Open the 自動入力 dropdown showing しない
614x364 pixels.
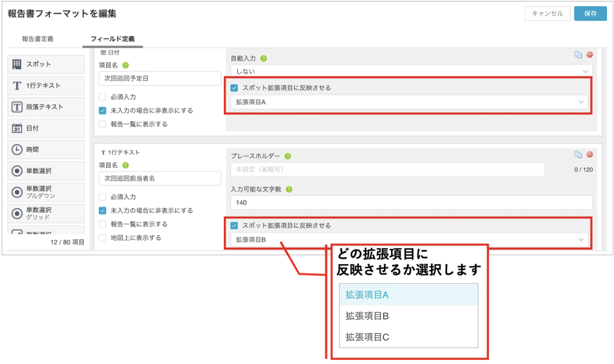(x=412, y=71)
